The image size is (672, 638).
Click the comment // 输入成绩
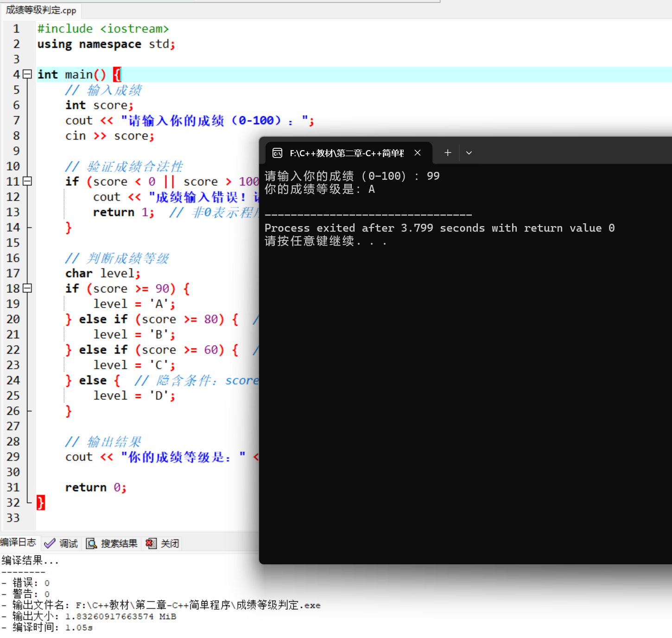click(x=103, y=90)
